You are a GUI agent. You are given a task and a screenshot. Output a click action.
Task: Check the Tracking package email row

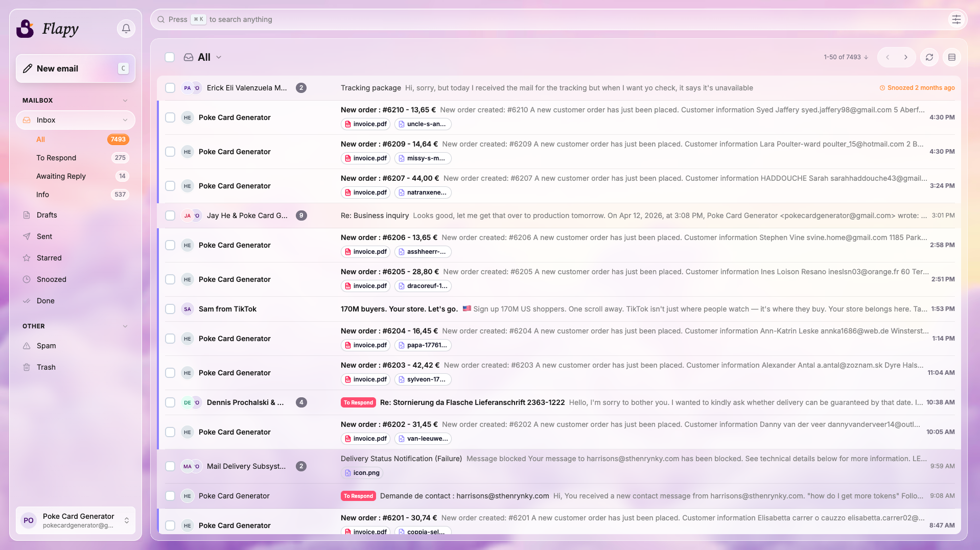(170, 88)
